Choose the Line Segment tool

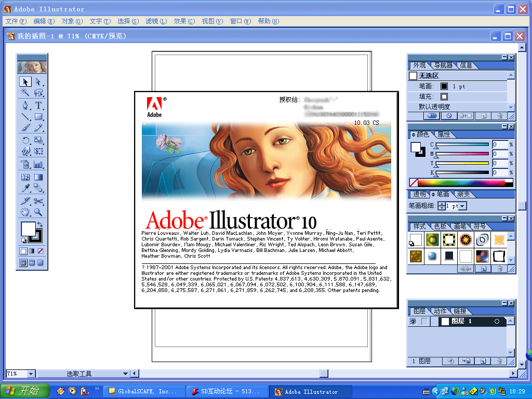pos(25,117)
